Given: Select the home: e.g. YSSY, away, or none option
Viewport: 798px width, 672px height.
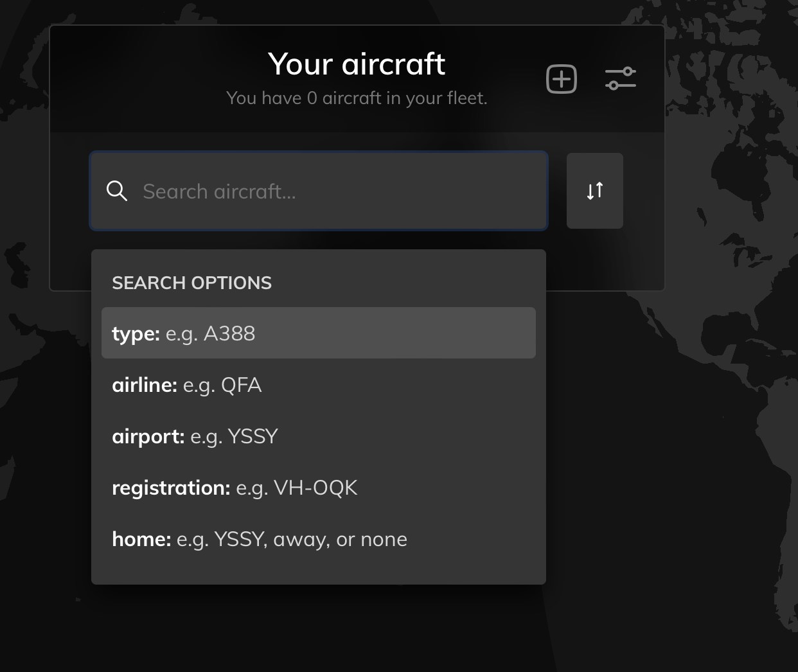Looking at the screenshot, I should 319,538.
